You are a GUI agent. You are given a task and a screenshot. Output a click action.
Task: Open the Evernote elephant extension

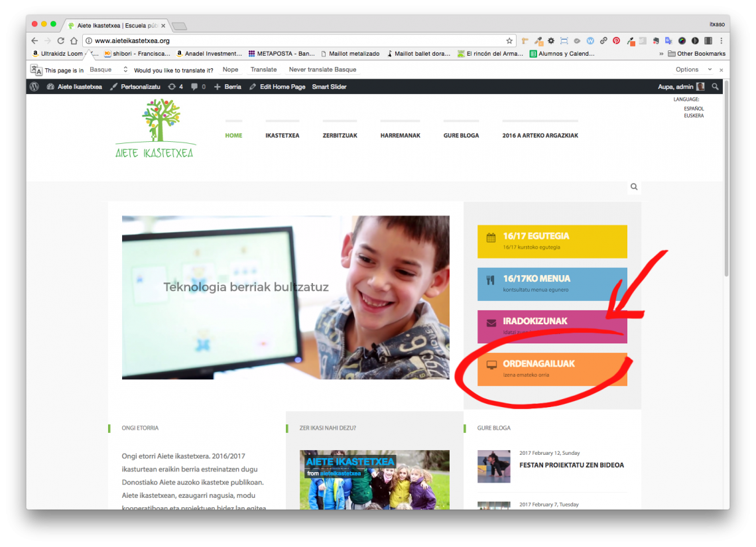[656, 41]
